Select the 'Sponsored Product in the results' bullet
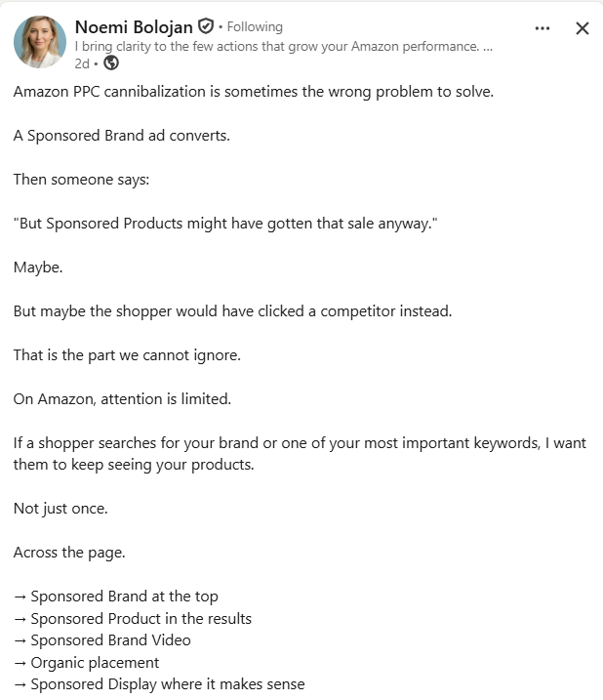 point(133,618)
